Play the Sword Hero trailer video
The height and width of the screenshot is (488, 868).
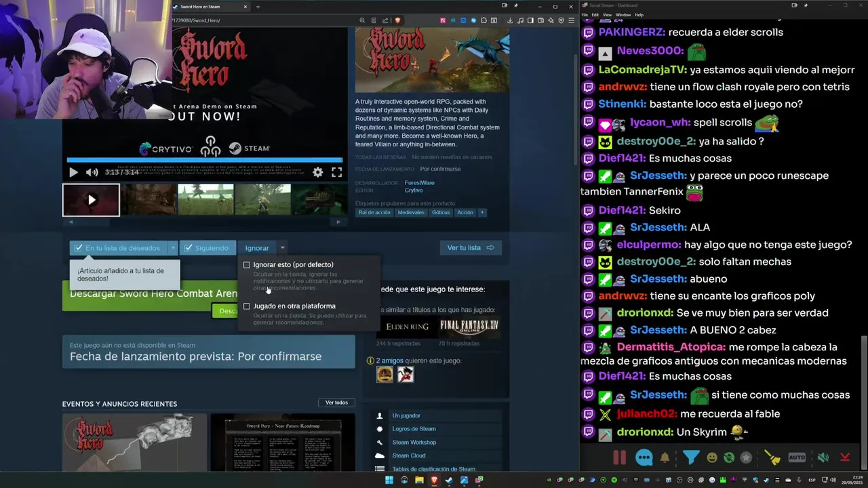73,172
